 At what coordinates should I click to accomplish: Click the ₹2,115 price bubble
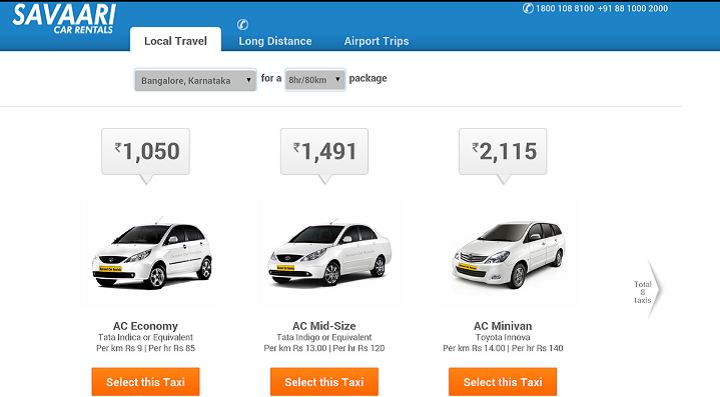point(503,151)
